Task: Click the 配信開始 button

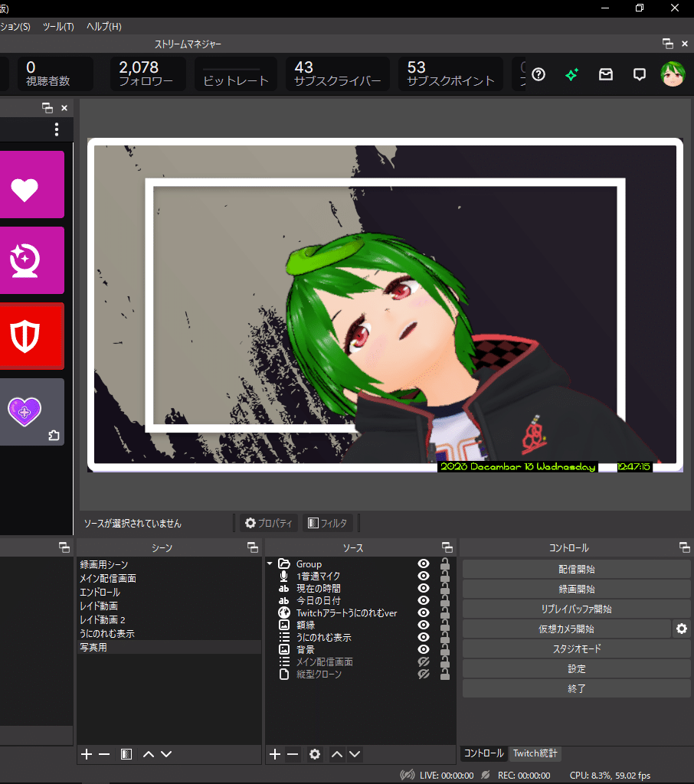Action: 576,569
